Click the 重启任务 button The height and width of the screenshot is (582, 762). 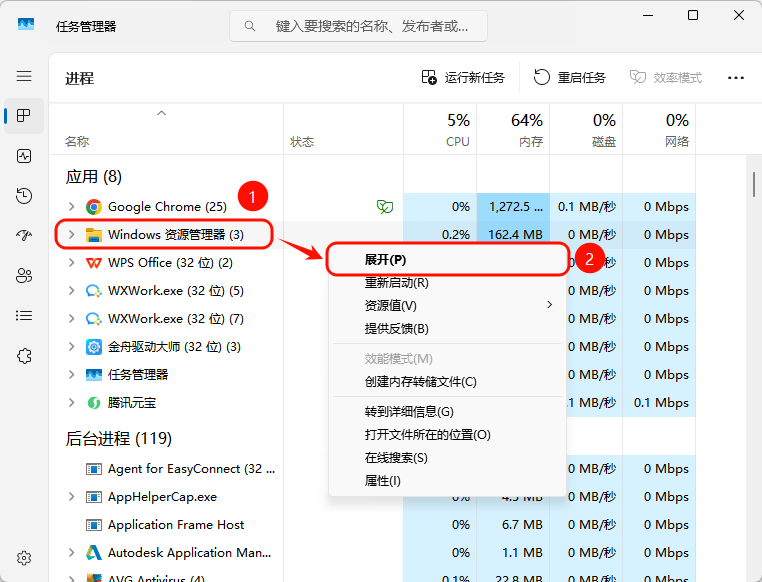(570, 78)
